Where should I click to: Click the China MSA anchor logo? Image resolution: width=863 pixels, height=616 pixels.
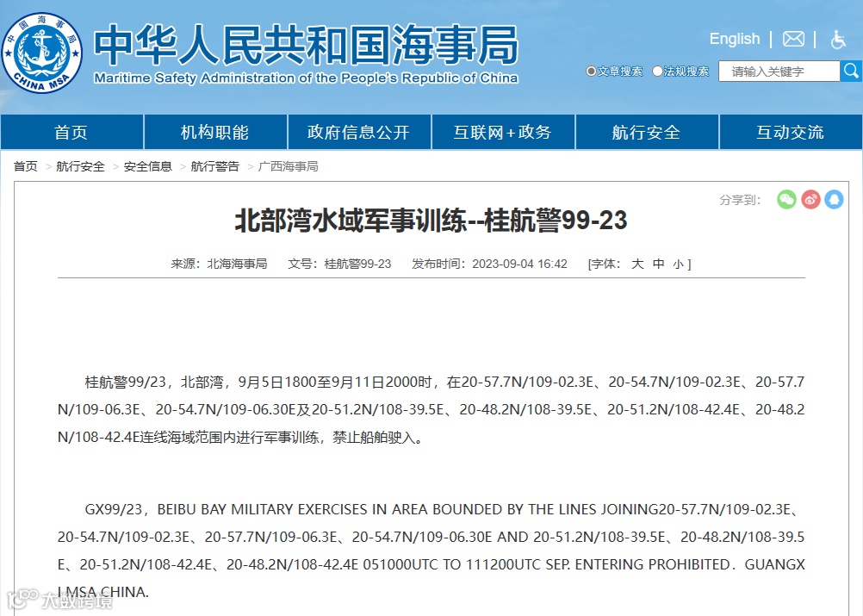tap(42, 53)
